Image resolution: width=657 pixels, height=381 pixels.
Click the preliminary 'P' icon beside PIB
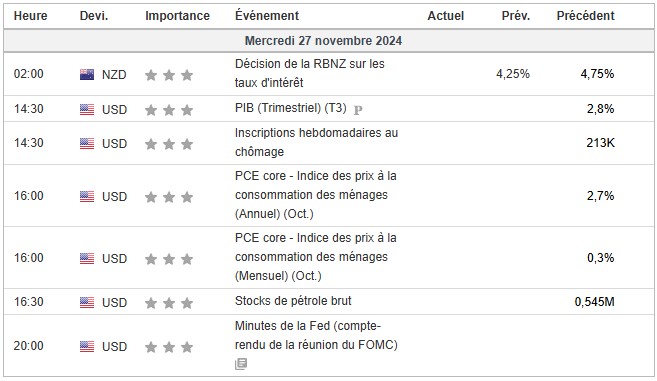358,110
